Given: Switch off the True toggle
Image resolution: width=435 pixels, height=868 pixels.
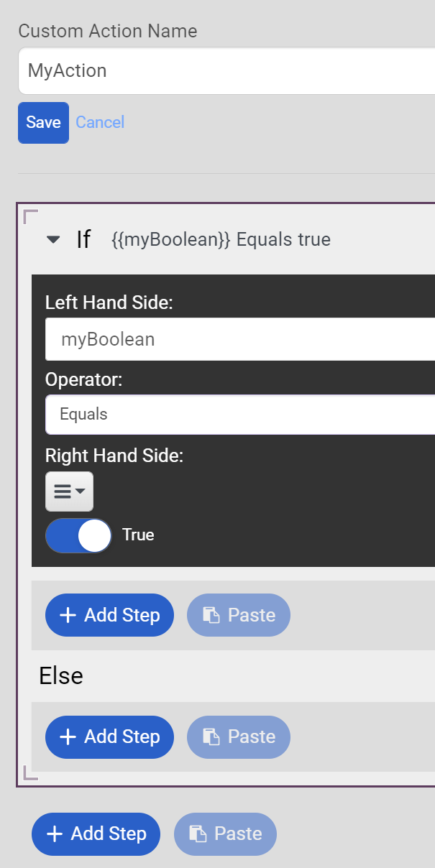Looking at the screenshot, I should 78,535.
